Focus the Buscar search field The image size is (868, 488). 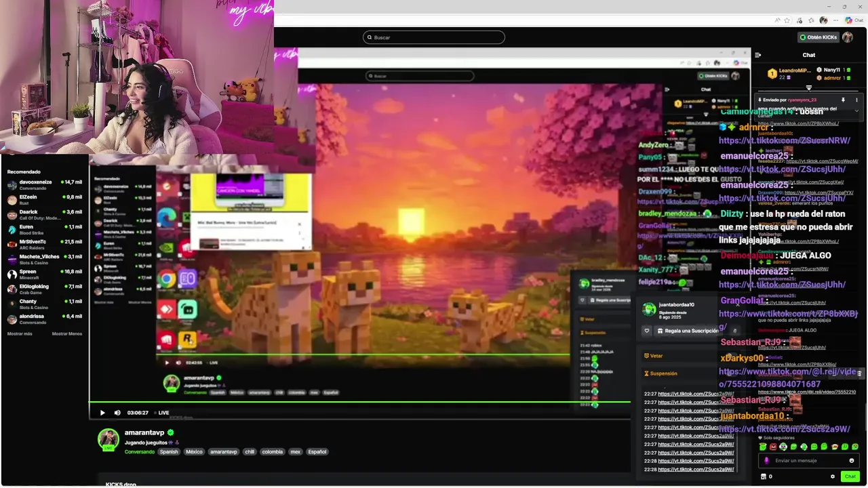(434, 37)
